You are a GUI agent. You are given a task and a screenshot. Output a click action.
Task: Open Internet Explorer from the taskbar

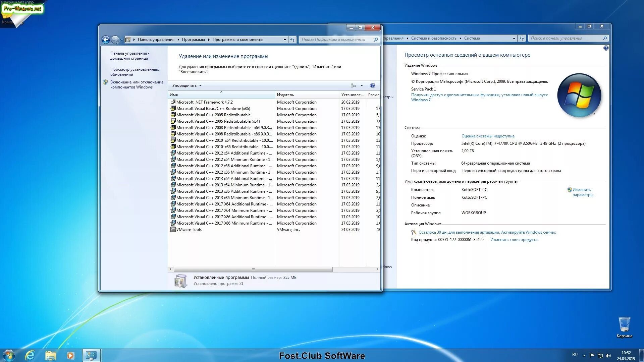(30, 355)
